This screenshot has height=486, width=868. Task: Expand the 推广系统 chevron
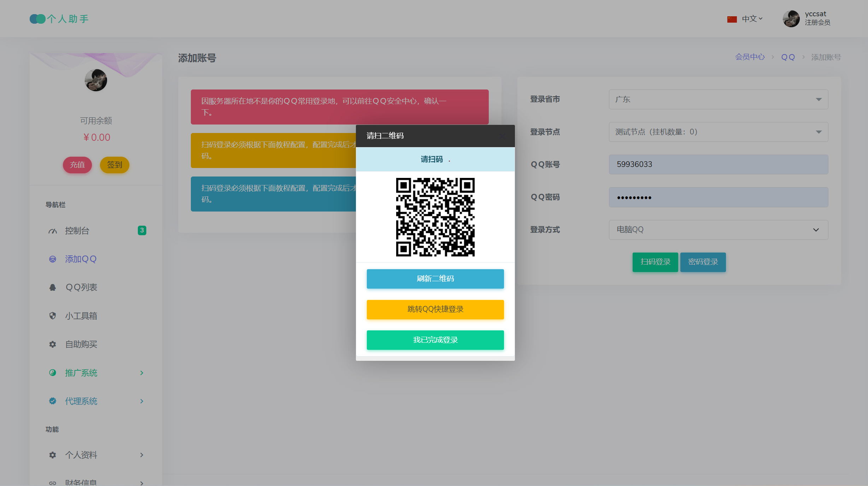pyautogui.click(x=142, y=373)
